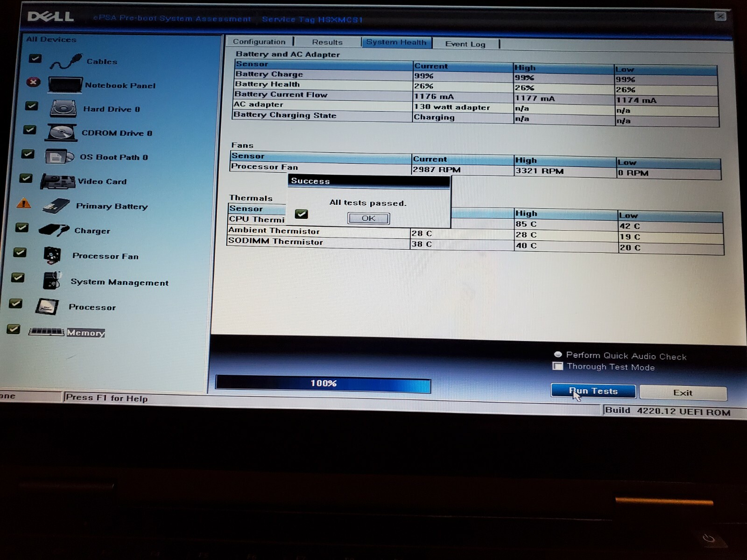The image size is (747, 560).
Task: Toggle the check status beside Cables
Action: click(x=35, y=58)
